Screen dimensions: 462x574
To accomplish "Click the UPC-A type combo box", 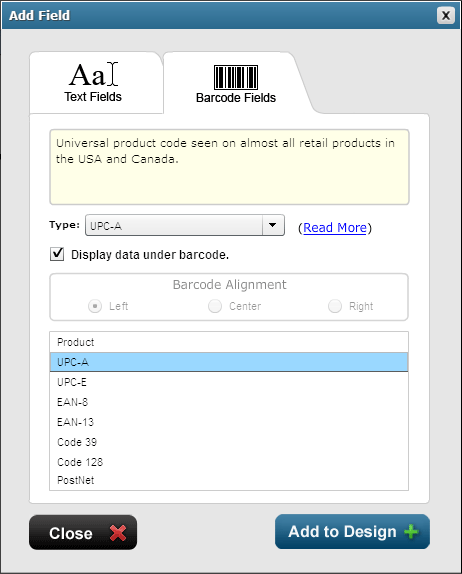I will pyautogui.click(x=185, y=225).
